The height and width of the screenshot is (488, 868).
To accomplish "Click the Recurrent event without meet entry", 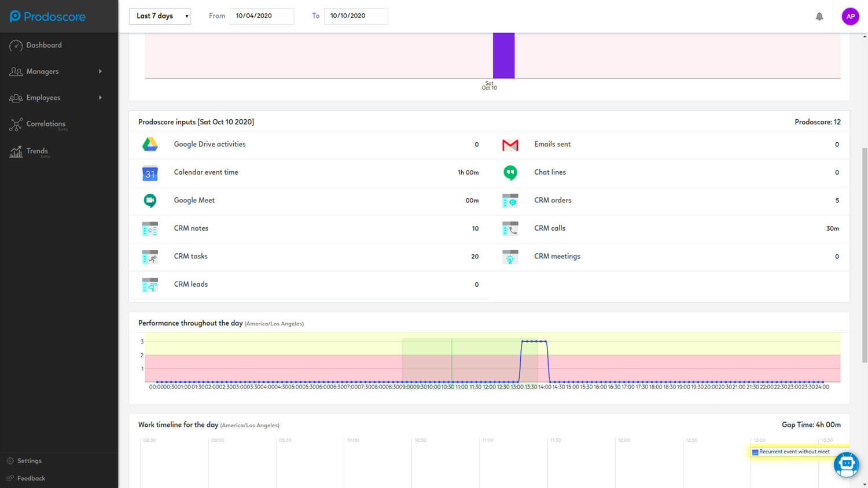I will 799,452.
